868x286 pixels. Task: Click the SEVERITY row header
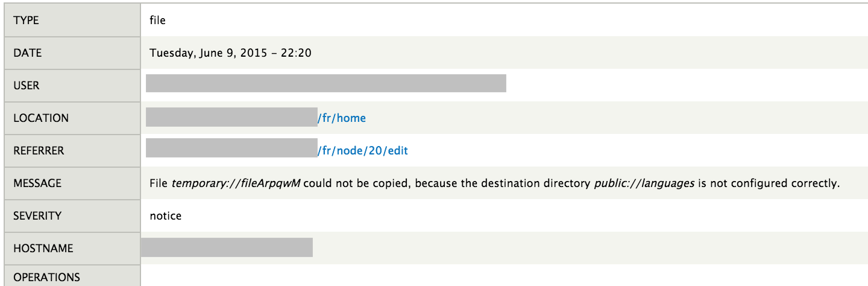[37, 215]
